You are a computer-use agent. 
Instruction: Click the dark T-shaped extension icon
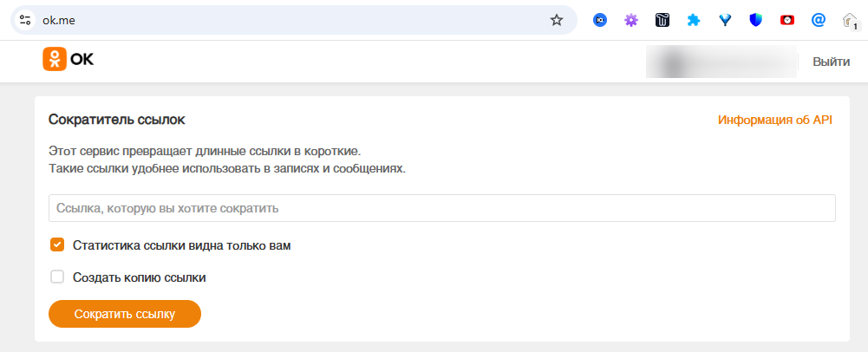coord(662,20)
